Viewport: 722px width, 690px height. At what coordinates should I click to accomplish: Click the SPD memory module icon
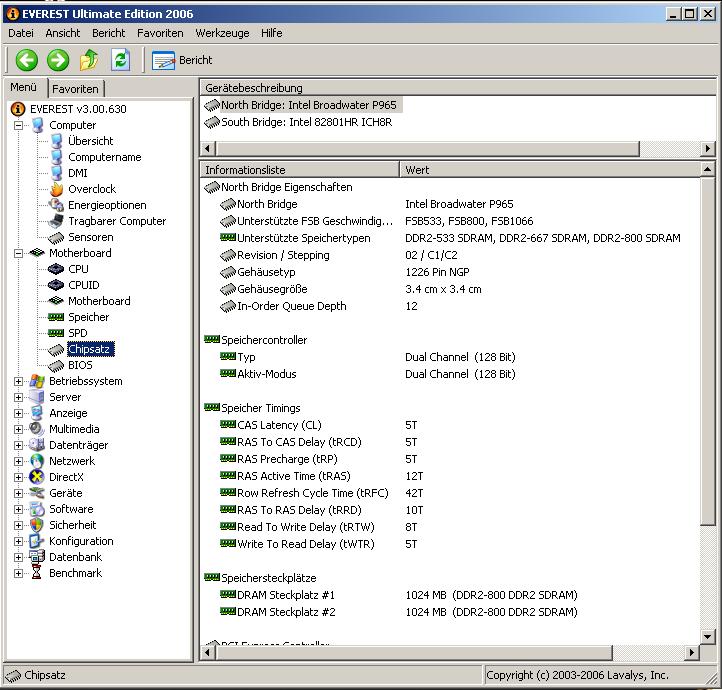pyautogui.click(x=56, y=333)
